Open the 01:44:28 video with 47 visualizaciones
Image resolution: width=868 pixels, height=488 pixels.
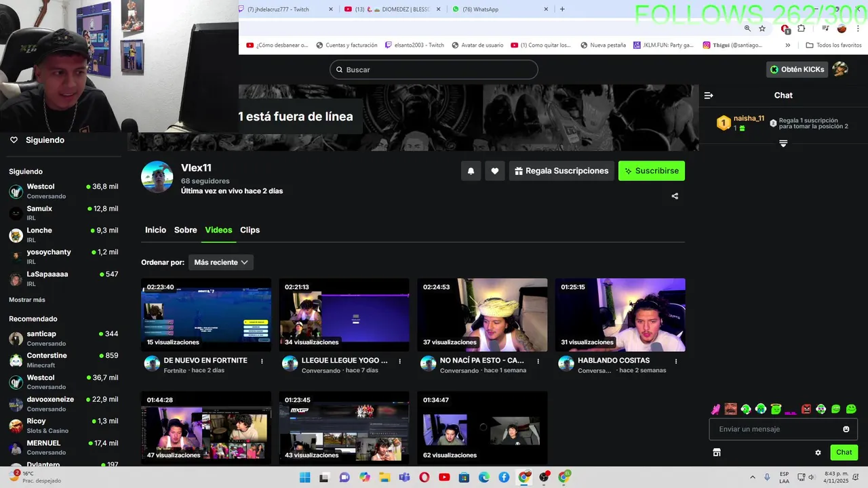[206, 428]
